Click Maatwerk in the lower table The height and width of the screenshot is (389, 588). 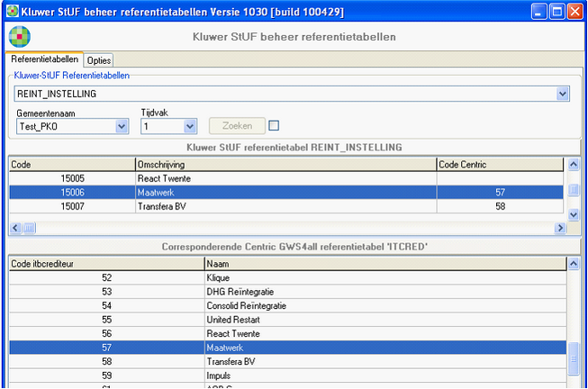[x=224, y=348]
